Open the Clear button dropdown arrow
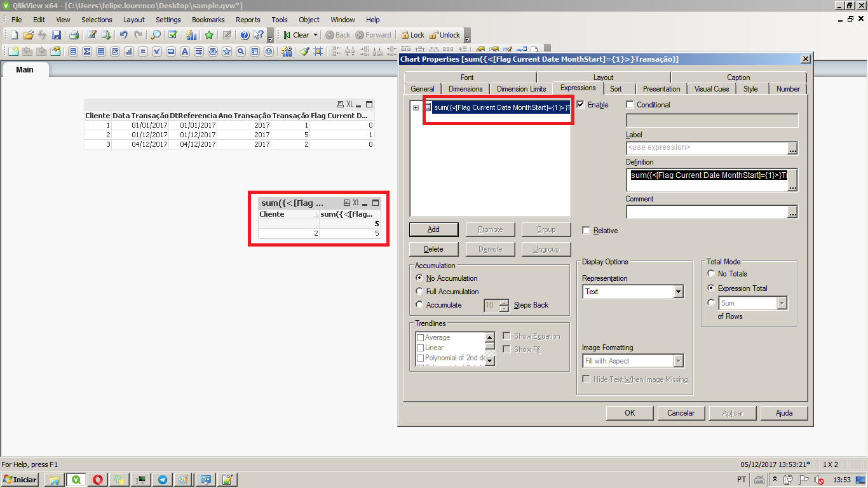 (316, 35)
